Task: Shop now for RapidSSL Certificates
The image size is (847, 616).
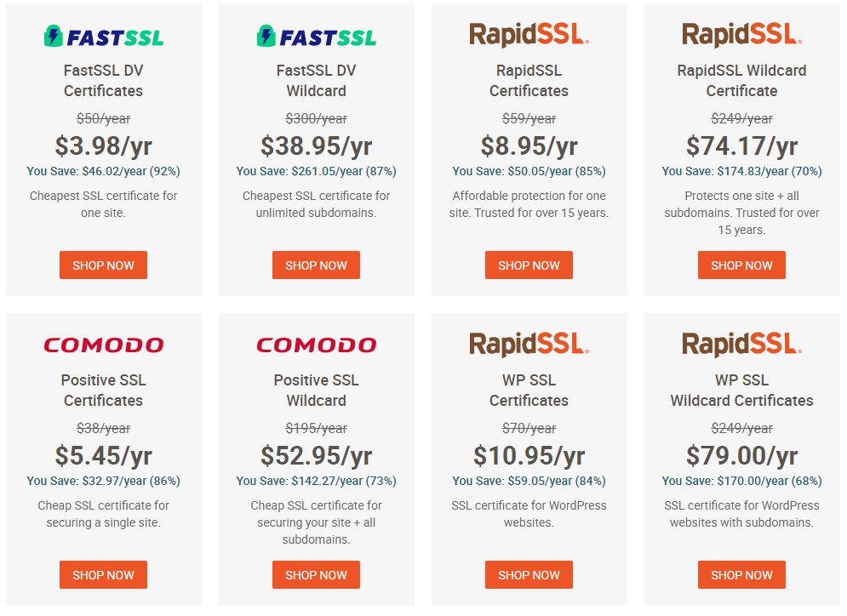Action: coord(529,265)
